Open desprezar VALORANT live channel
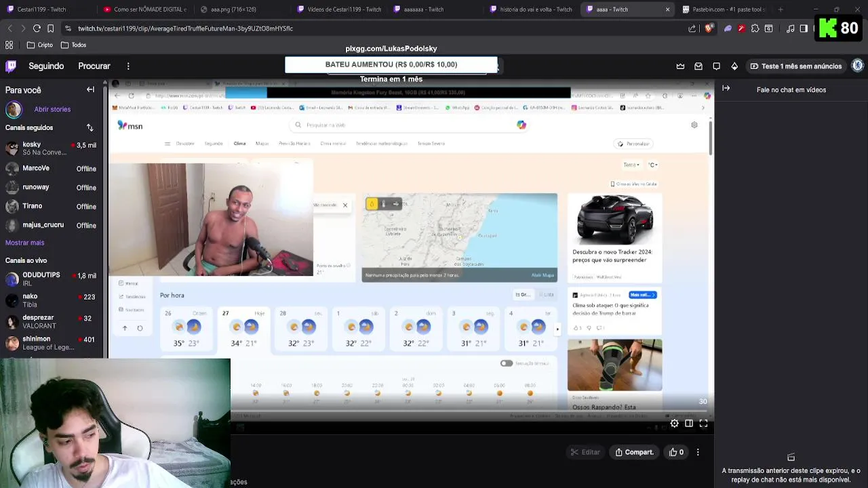The image size is (868, 488). point(52,321)
